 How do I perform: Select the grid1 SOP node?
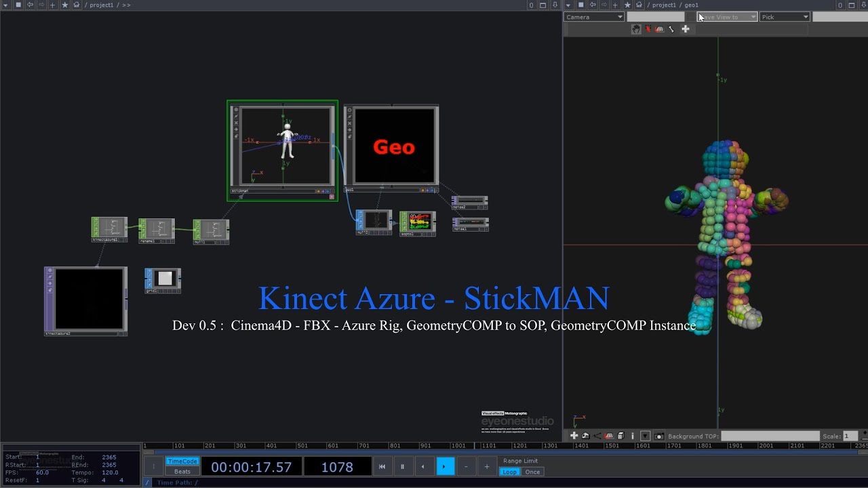[163, 280]
